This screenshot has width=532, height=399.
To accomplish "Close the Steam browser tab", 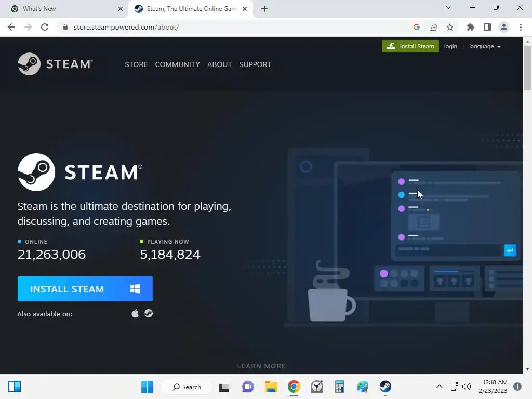I will click(245, 9).
